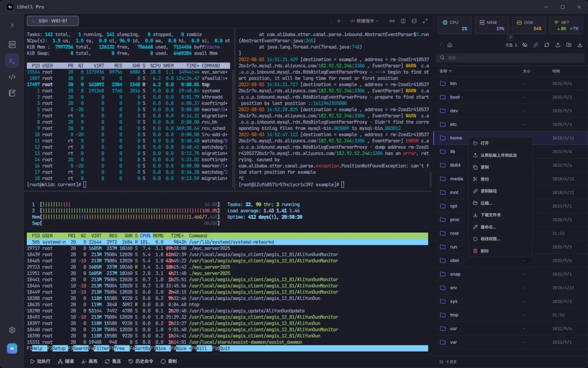The image size is (588, 368).
Task: Open the code snippets sidebar icon
Action: point(12,77)
